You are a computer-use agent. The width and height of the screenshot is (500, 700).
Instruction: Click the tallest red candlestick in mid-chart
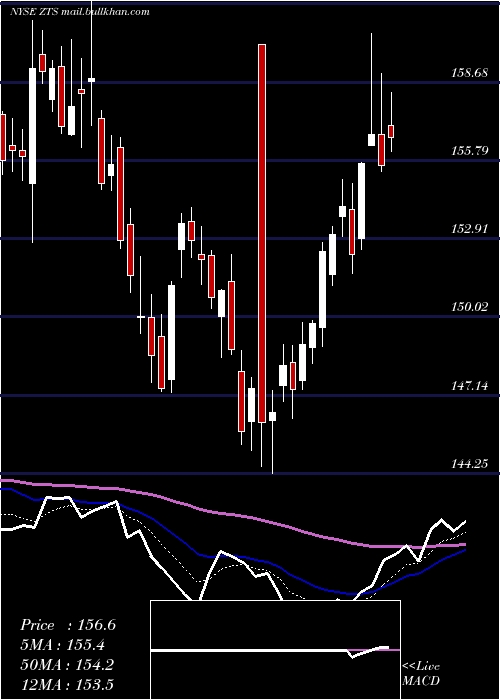(x=262, y=233)
